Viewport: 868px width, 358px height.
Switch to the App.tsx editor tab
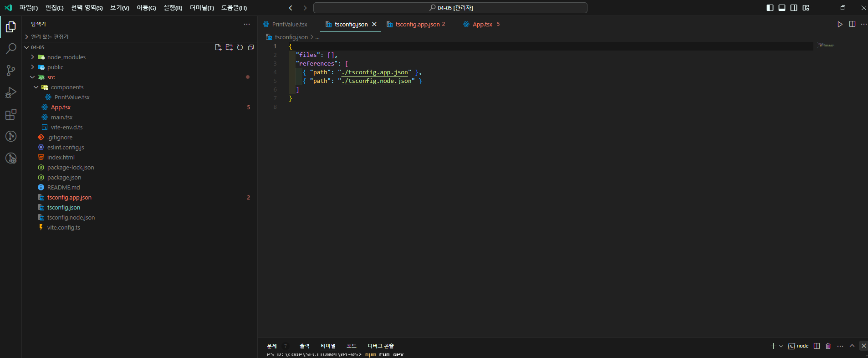pos(482,25)
